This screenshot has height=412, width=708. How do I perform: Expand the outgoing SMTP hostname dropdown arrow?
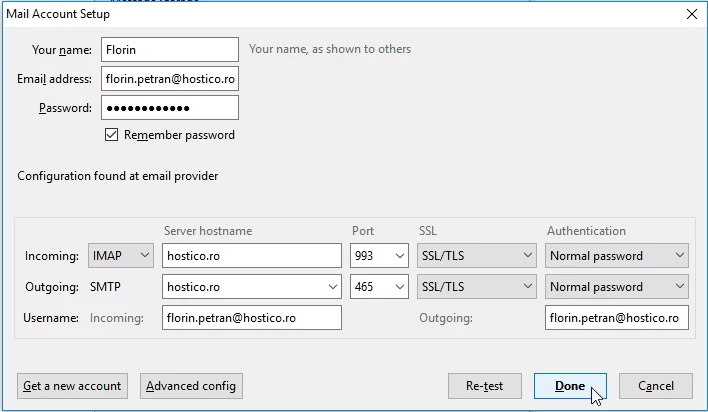[332, 287]
